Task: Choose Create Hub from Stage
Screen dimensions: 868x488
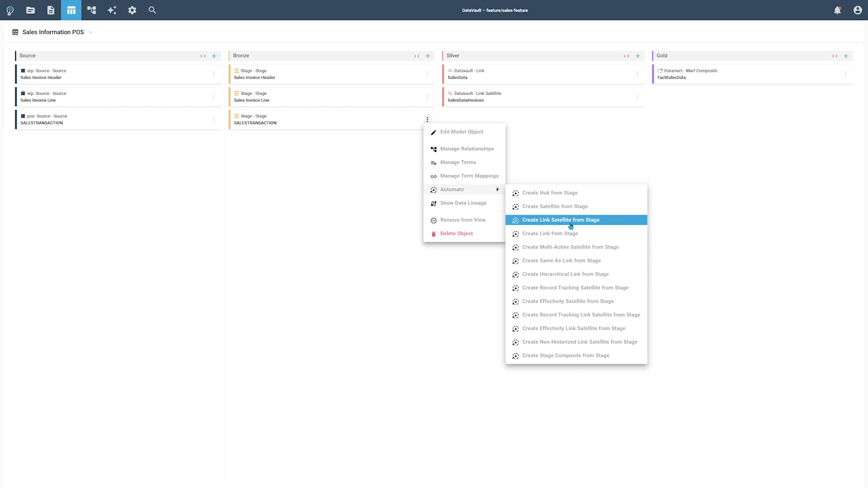Action: (550, 192)
